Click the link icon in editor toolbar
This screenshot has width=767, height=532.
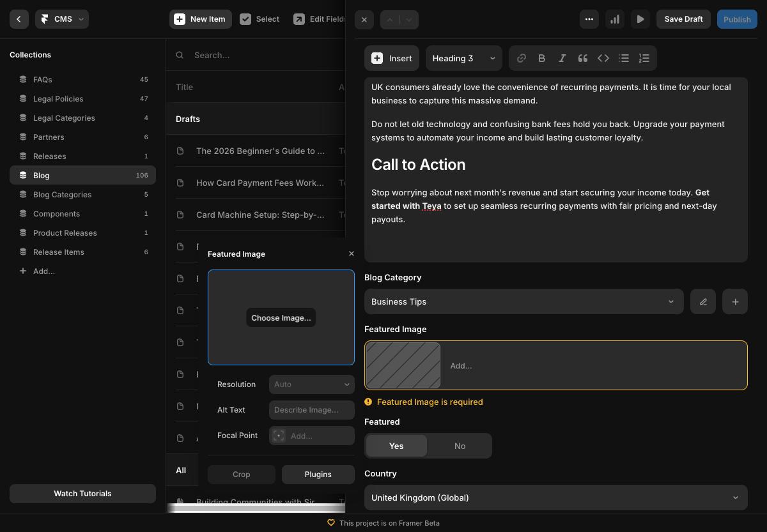[x=522, y=58]
